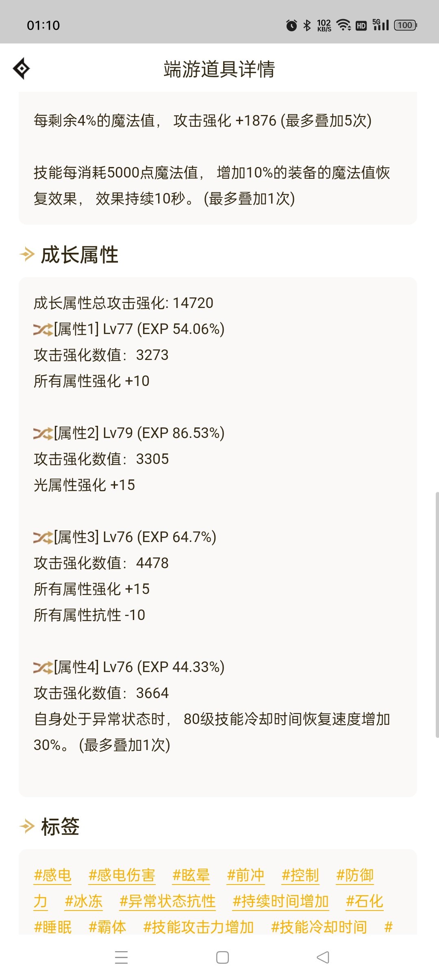The image size is (439, 980).
Task: Open the #控制 tag link
Action: (x=300, y=875)
